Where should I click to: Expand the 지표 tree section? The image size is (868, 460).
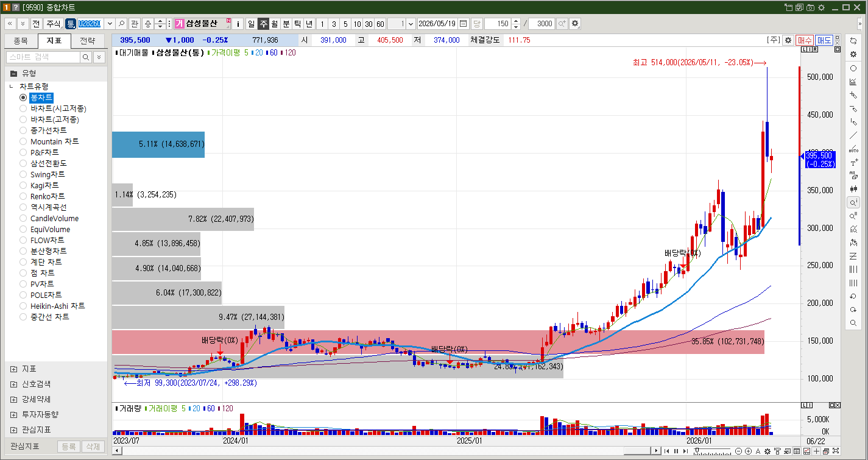pyautogui.click(x=13, y=369)
